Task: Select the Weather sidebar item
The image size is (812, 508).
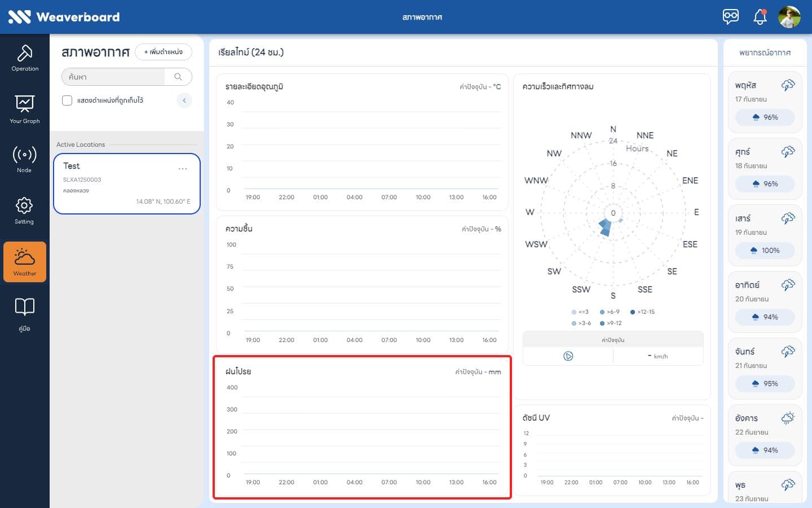Action: [x=25, y=262]
